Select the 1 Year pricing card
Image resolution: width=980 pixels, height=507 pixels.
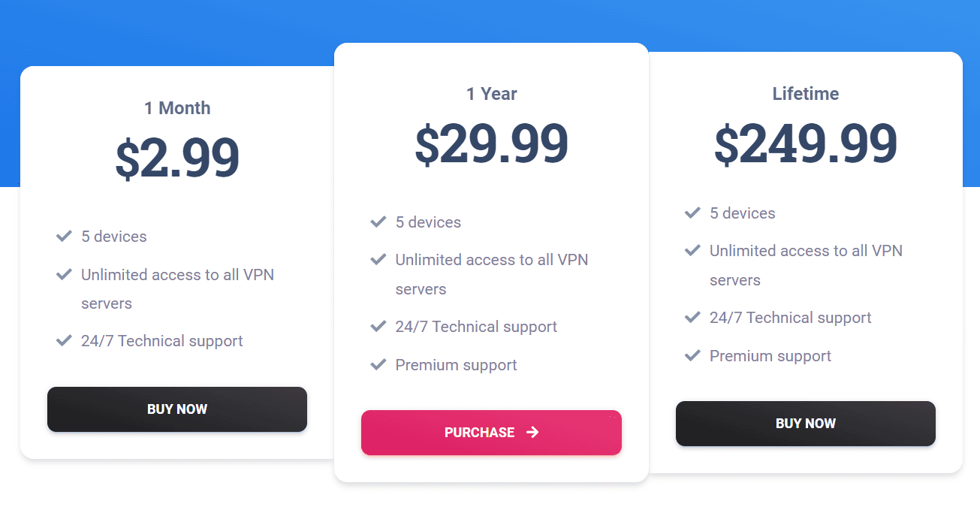click(x=491, y=263)
